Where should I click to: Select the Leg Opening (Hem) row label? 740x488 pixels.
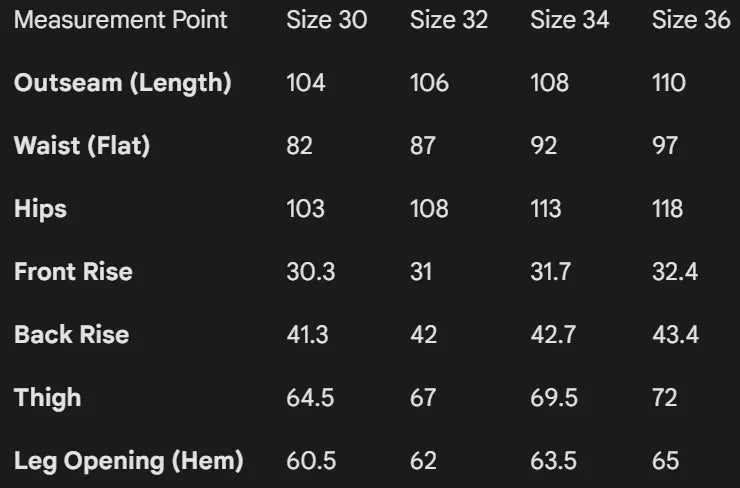coord(129,461)
